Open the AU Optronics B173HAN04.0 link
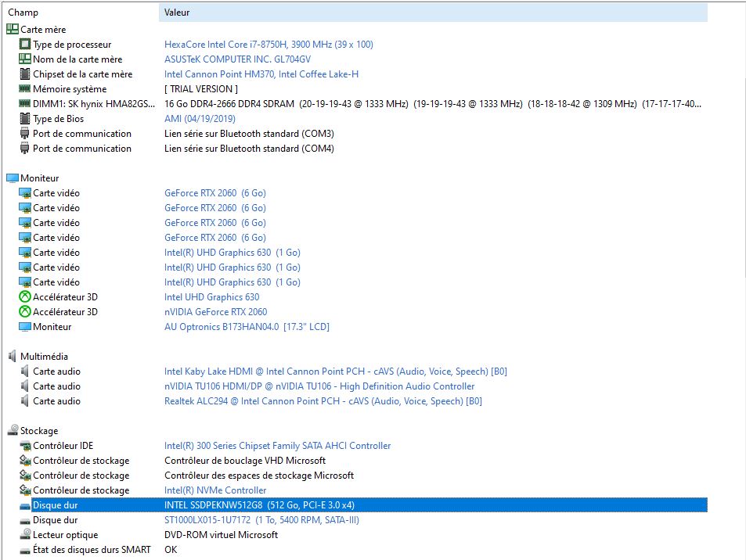Image resolution: width=746 pixels, height=560 pixels. tap(247, 327)
